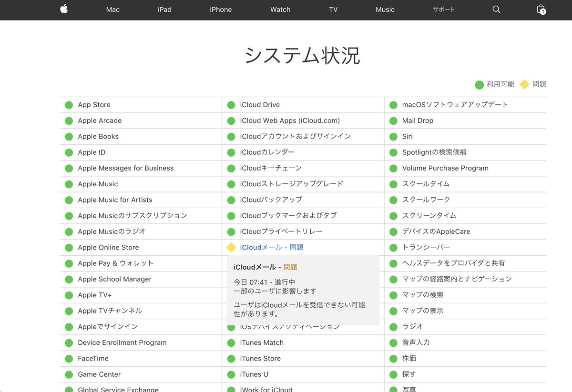Open the サポート menu
Image resolution: width=572 pixels, height=392 pixels.
tap(444, 10)
